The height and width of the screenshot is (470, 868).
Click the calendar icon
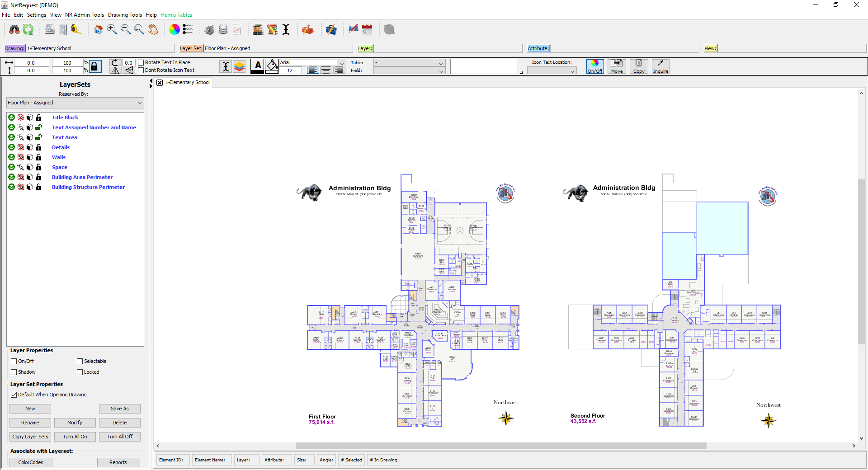pos(367,30)
